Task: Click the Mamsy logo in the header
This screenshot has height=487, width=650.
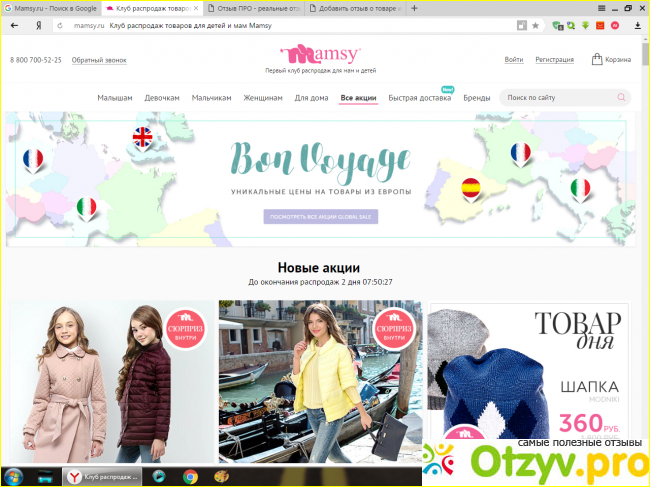Action: tap(320, 54)
